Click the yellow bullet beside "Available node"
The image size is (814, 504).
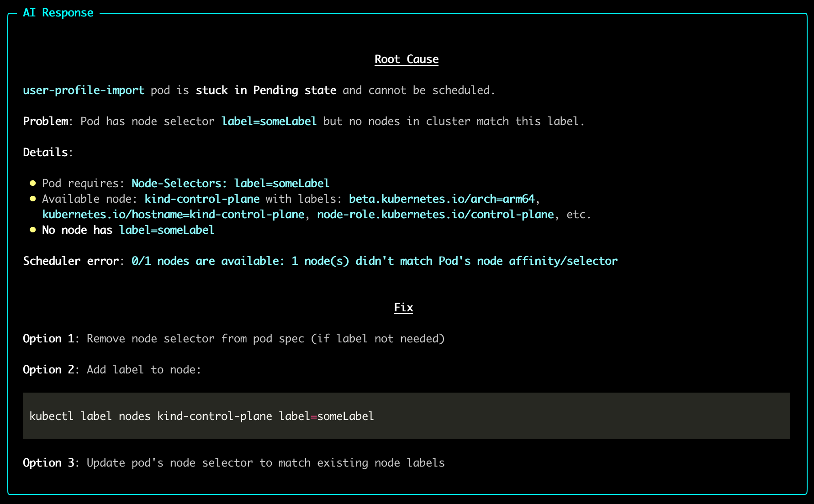pos(32,199)
